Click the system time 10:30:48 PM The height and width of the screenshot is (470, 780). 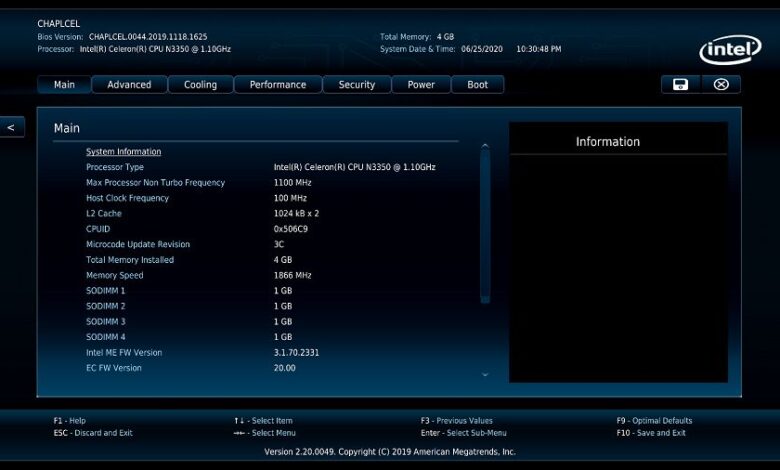pyautogui.click(x=539, y=49)
